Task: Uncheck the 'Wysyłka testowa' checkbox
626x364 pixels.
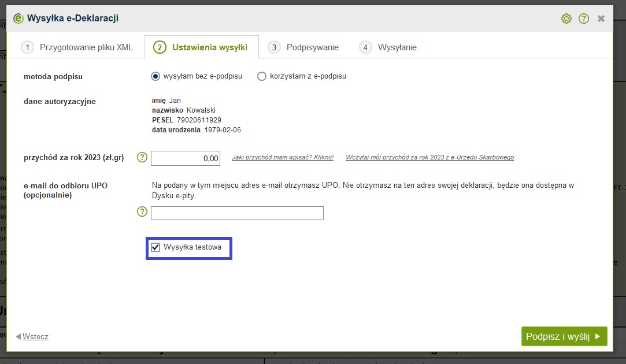Action: coord(155,248)
